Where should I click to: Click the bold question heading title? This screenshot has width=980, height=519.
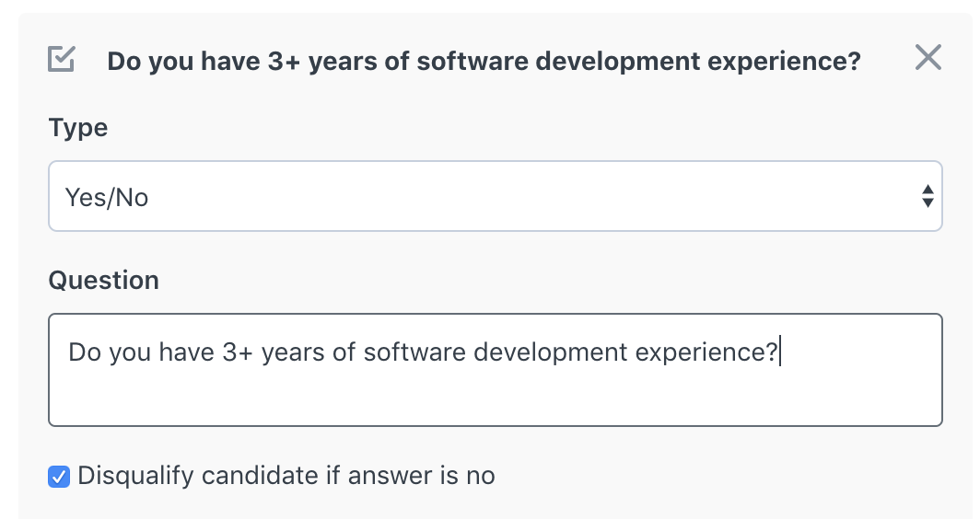(484, 62)
